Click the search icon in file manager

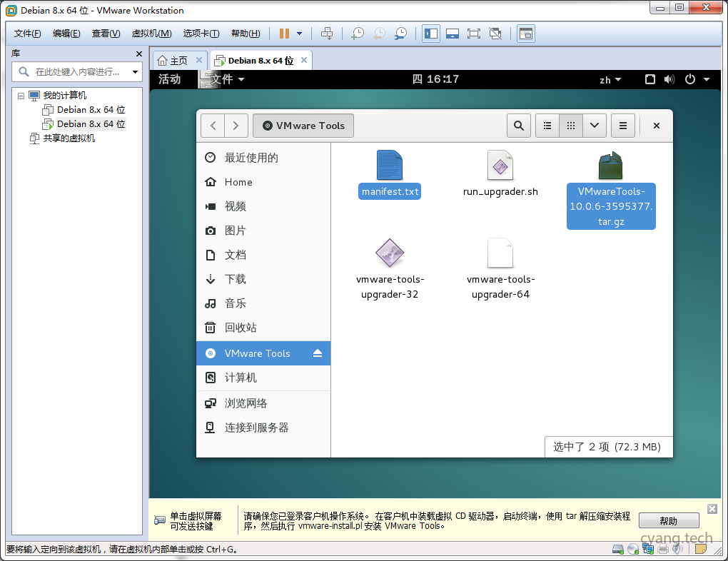(519, 126)
